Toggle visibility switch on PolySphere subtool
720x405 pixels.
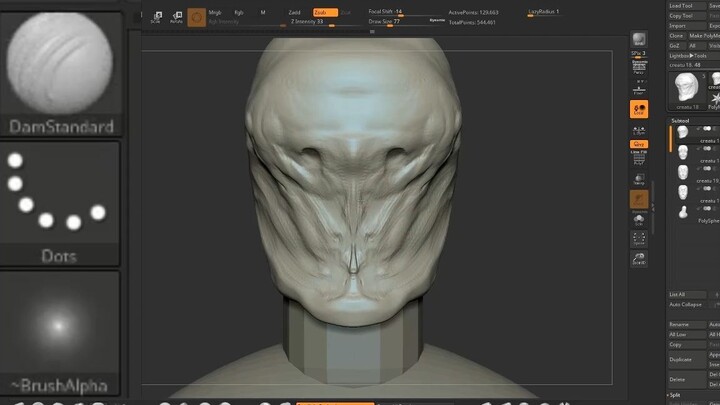pyautogui.click(x=707, y=208)
